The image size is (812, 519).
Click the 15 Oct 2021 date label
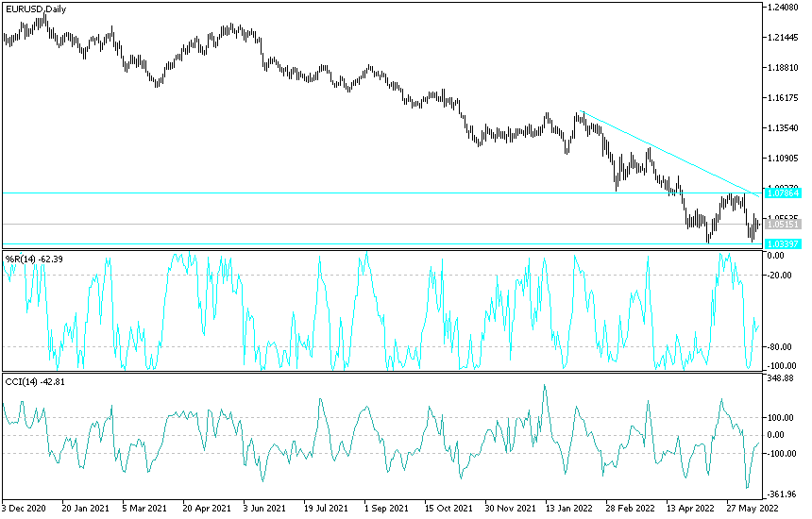click(448, 509)
